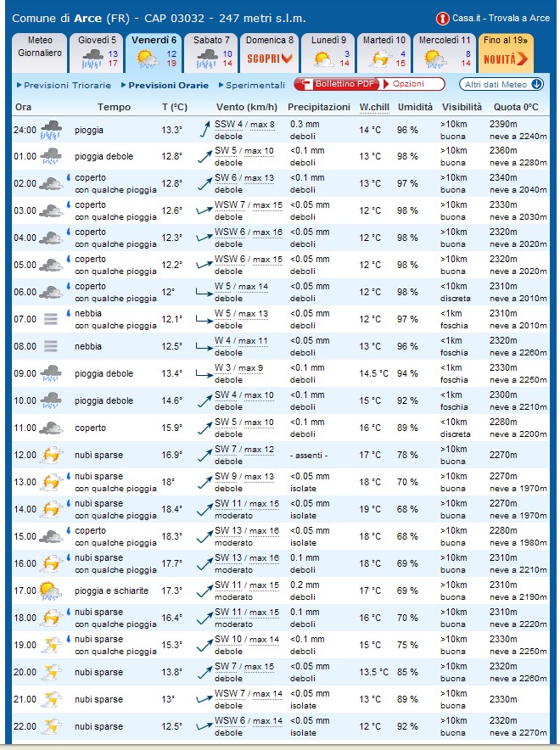Image resolution: width=560 pixels, height=750 pixels.
Task: Click the rain and sun icon at 17.00
Action: pyautogui.click(x=50, y=590)
